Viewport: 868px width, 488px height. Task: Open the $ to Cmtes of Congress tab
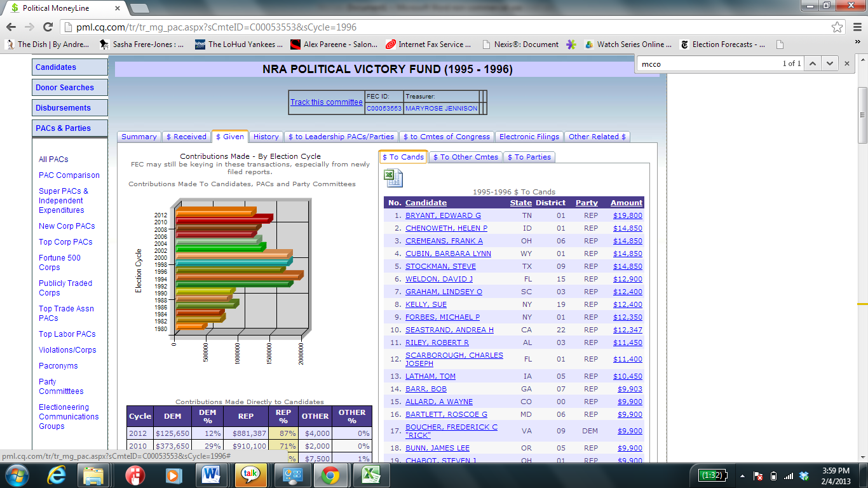coord(447,137)
